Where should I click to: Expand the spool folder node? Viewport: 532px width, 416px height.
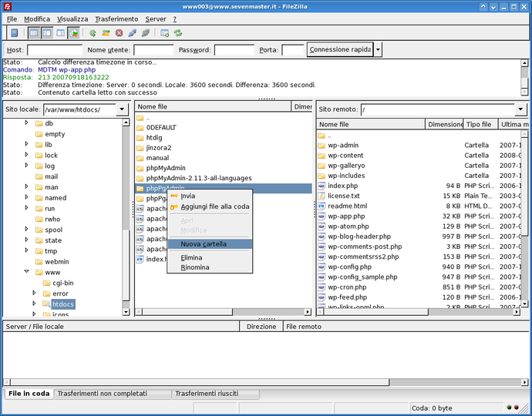pyautogui.click(x=26, y=229)
